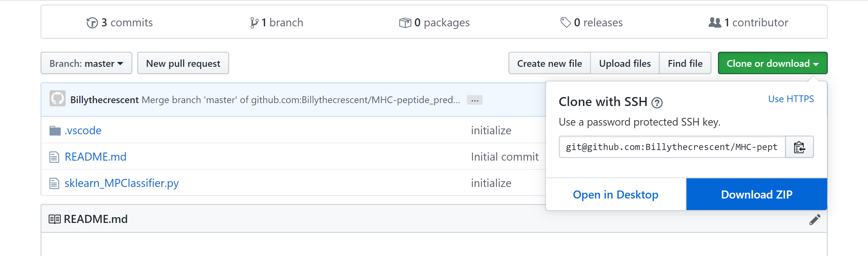This screenshot has height=256, width=868.
Task: Open the Merge branch 'master' commit message
Action: coord(301,100)
